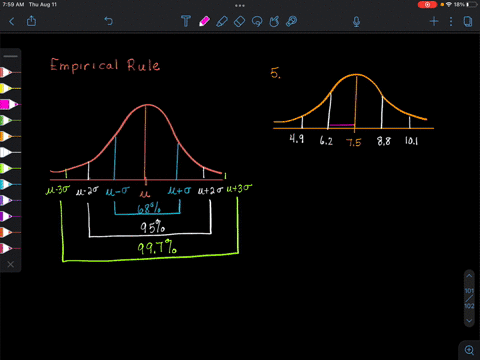
Task: Select the laser pointer tool
Action: (x=292, y=21)
